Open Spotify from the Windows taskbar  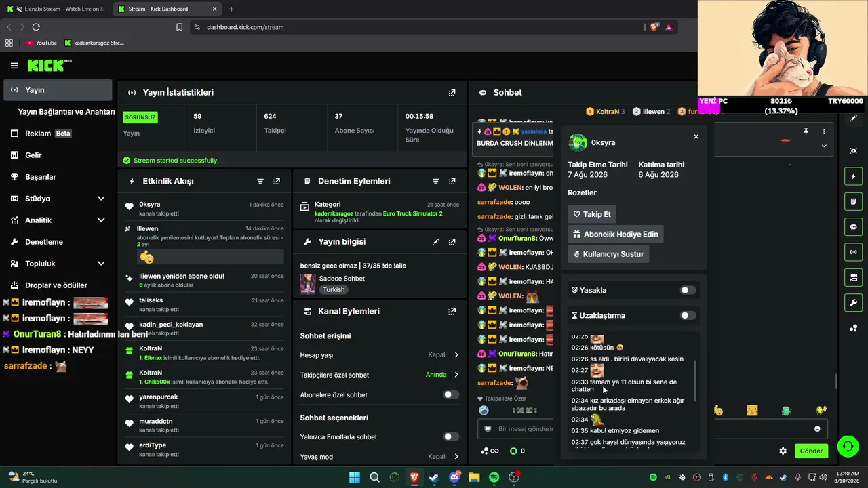(494, 477)
